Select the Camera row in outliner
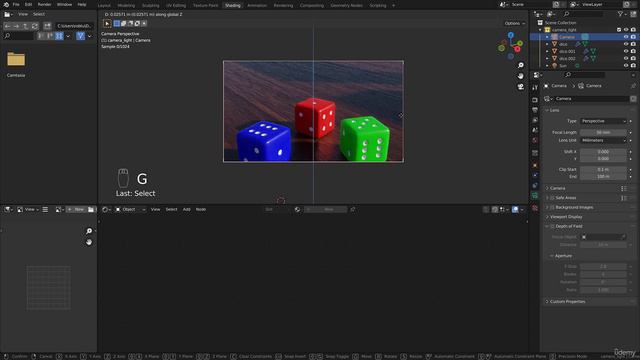This screenshot has height=360, width=640. pyautogui.click(x=584, y=37)
